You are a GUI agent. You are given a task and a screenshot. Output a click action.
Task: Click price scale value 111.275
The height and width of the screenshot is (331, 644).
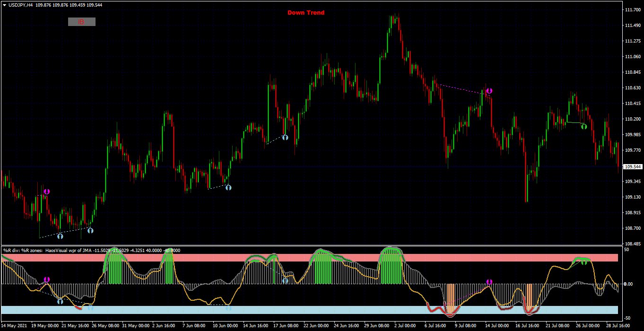[632, 41]
